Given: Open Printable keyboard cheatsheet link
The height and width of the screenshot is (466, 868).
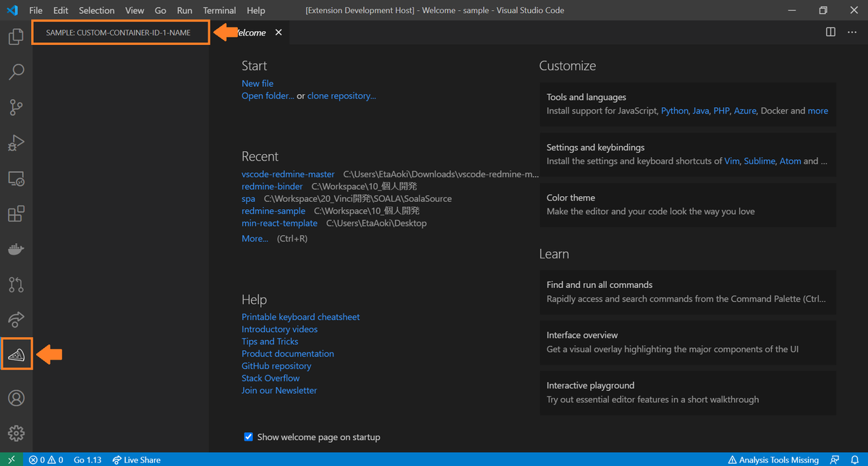Looking at the screenshot, I should coord(300,317).
